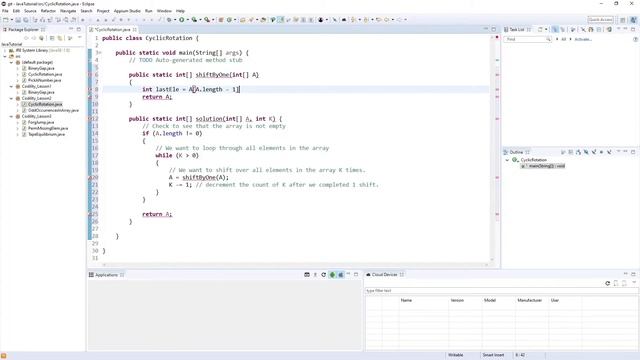Viewport: 640px width, 360px height.
Task: Click the New Task icon in Task List
Action: click(x=540, y=29)
